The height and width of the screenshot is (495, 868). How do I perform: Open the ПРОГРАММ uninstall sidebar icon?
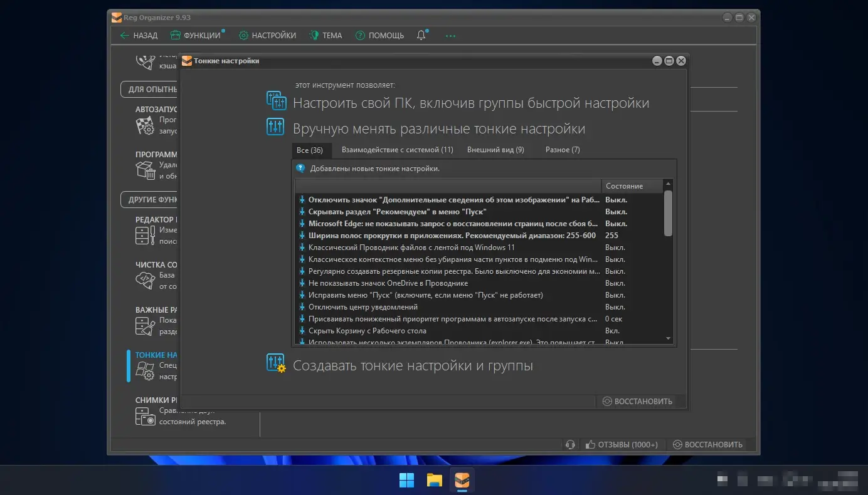pos(145,170)
